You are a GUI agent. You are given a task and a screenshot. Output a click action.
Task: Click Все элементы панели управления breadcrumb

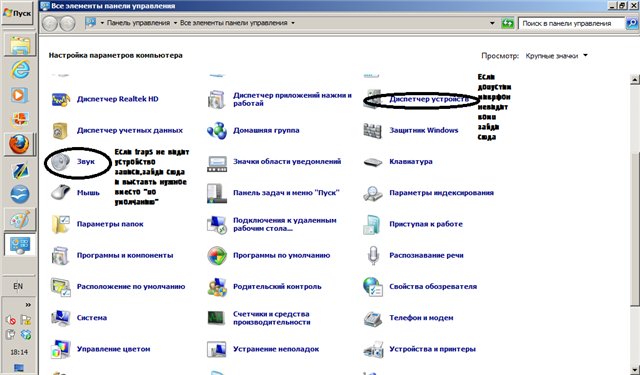click(233, 23)
